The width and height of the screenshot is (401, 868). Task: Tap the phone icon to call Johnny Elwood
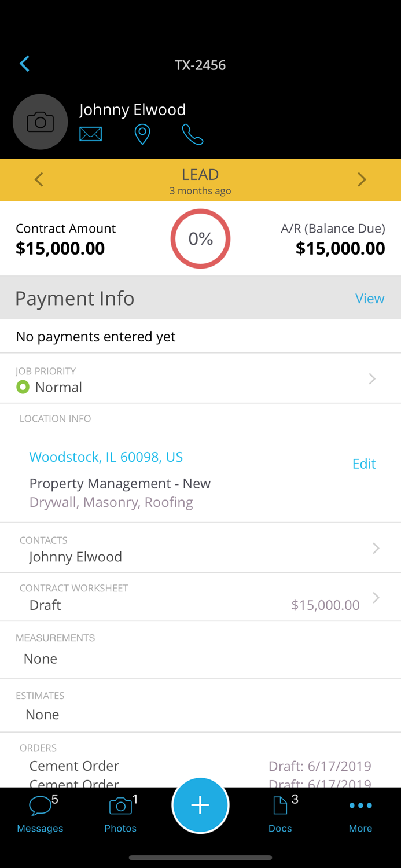click(193, 133)
